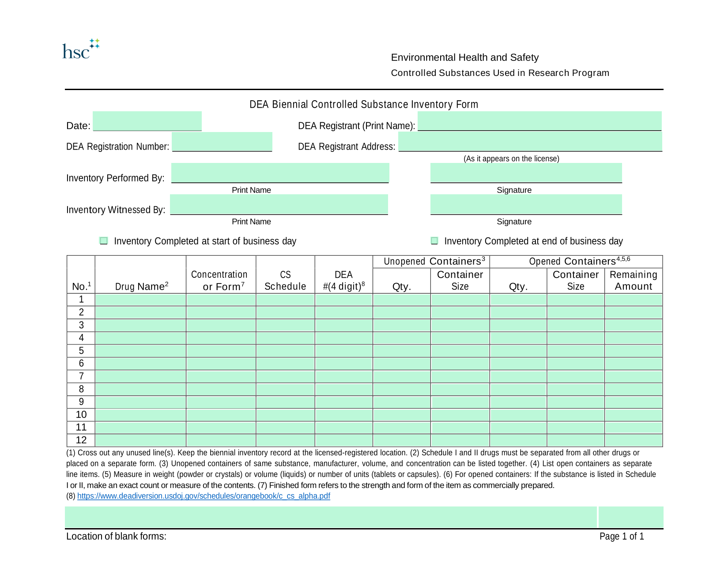Click Inventory Performed By print name field
This screenshot has height=563, width=728.
280,173
